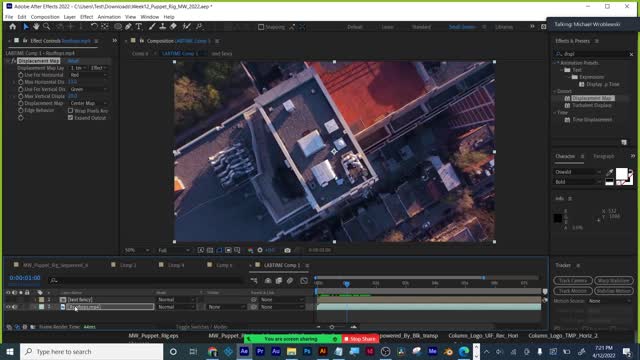The width and height of the screenshot is (640, 360).
Task: Open the 50% magnification dropdown
Action: [x=137, y=250]
